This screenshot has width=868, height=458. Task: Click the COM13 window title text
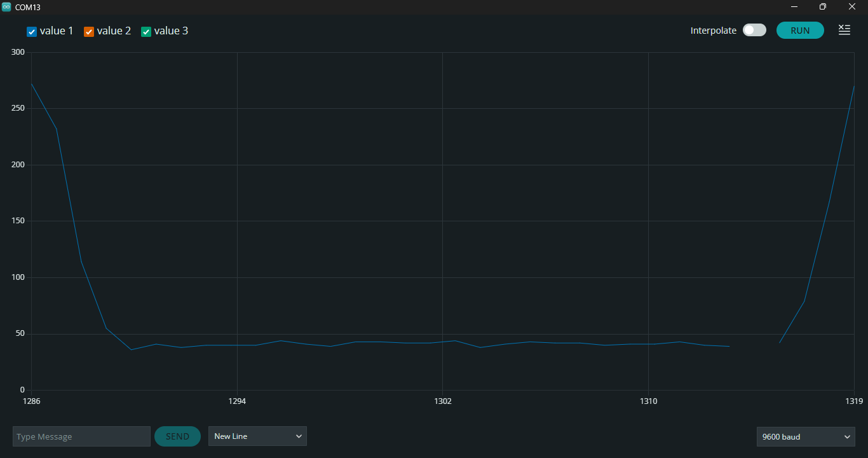click(x=28, y=7)
